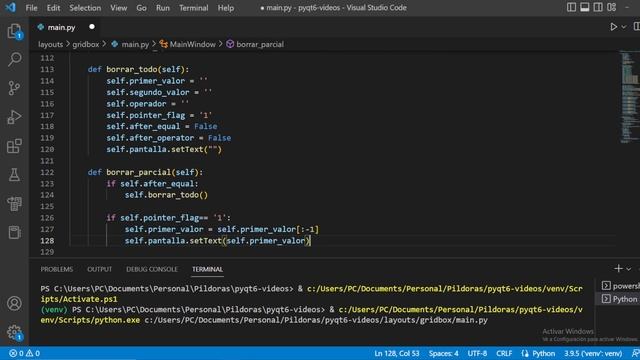Open errors and warnings status item
Viewport: 640px width, 360px height.
click(24, 353)
